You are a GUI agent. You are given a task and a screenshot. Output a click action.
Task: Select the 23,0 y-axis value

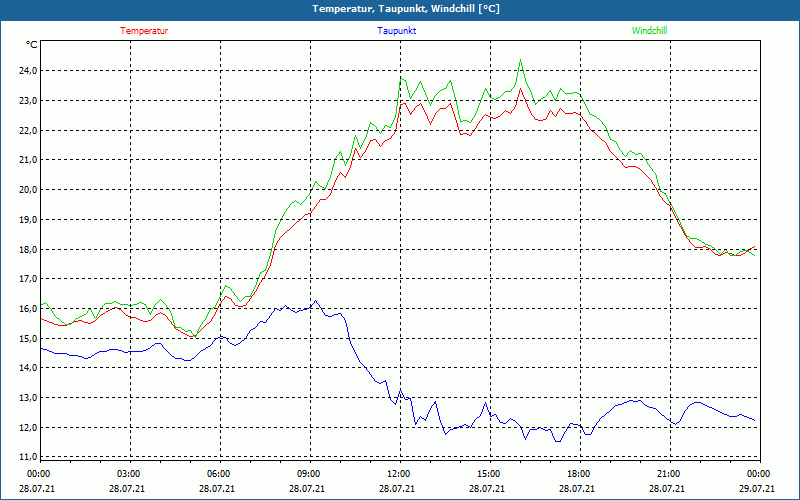tap(29, 101)
